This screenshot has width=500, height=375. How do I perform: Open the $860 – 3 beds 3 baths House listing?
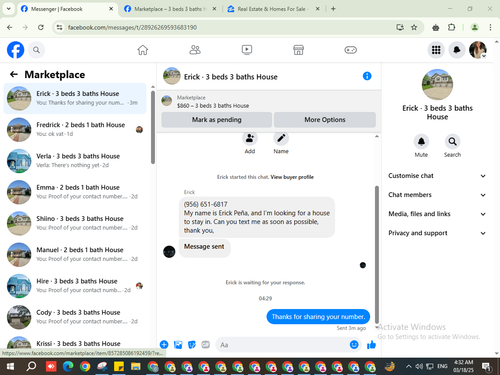[x=213, y=106]
